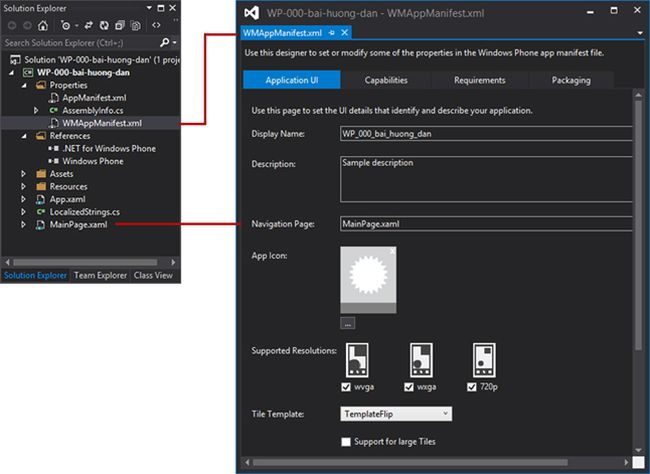Expand the Assets folder
This screenshot has width=650, height=474.
[x=23, y=174]
